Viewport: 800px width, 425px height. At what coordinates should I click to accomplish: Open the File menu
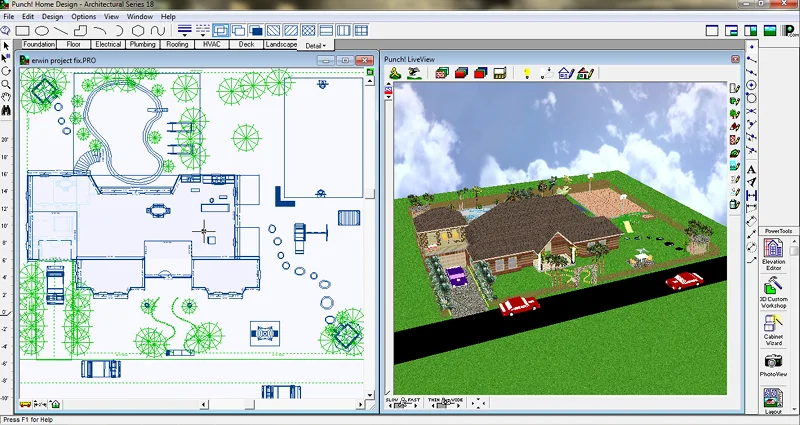pyautogui.click(x=9, y=16)
